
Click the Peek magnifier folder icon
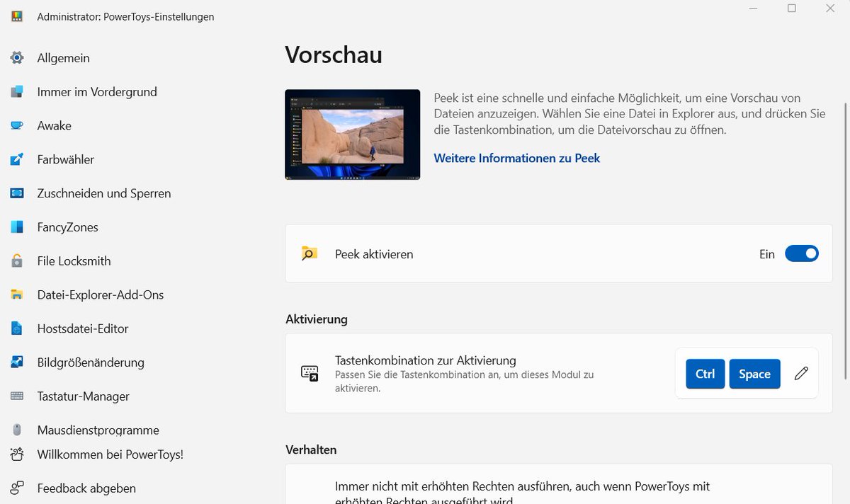(x=309, y=253)
